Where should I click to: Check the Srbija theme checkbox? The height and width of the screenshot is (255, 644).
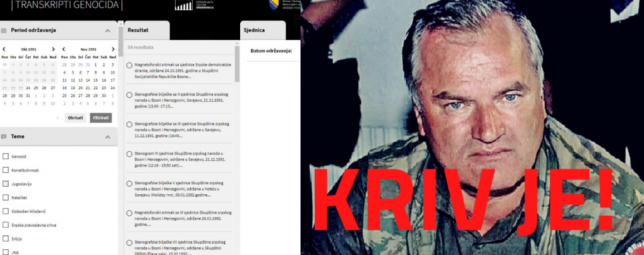click(6, 239)
